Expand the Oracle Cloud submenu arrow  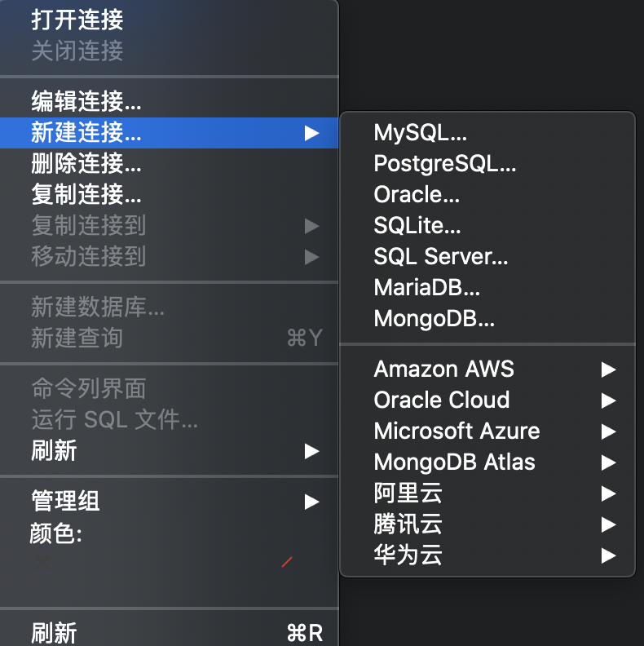point(607,400)
